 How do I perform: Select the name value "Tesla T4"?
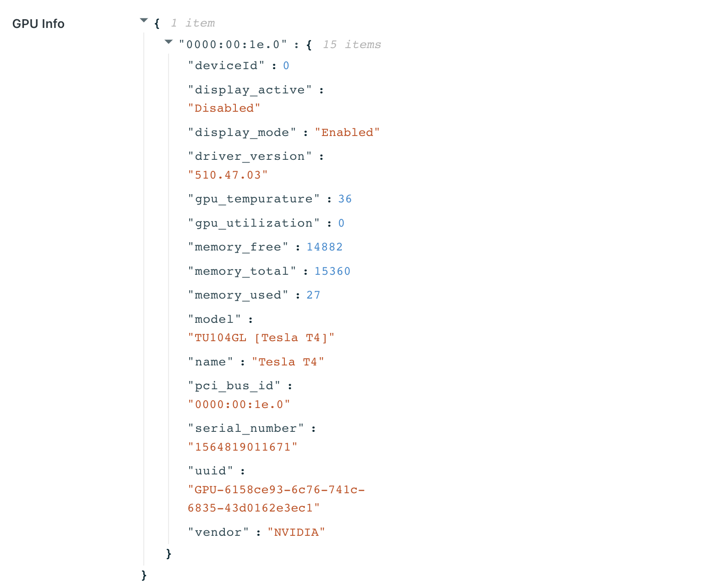click(288, 362)
